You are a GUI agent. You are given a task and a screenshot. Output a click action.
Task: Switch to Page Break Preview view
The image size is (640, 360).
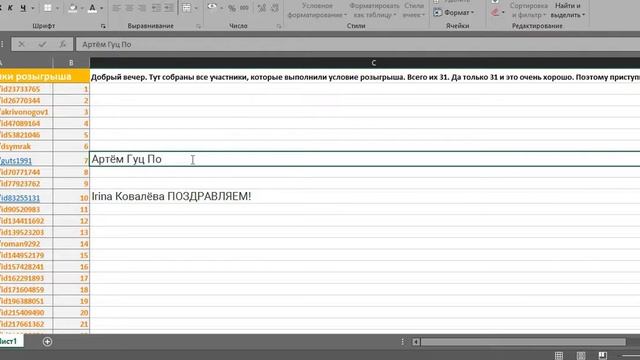[x=603, y=356]
